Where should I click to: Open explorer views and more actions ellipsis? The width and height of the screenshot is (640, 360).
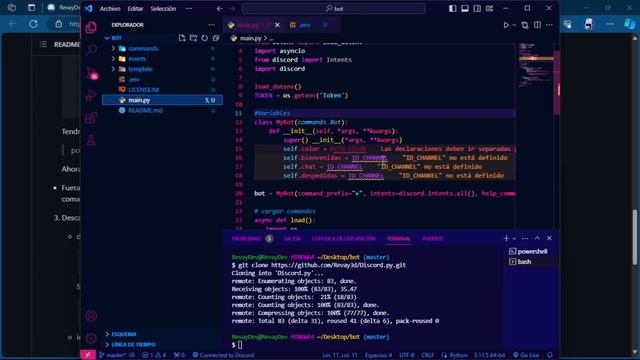[211, 25]
